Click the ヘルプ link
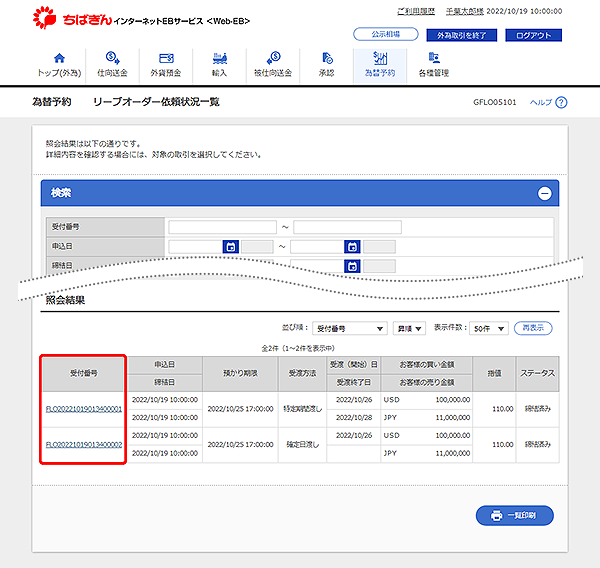The image size is (600, 568). [x=541, y=102]
